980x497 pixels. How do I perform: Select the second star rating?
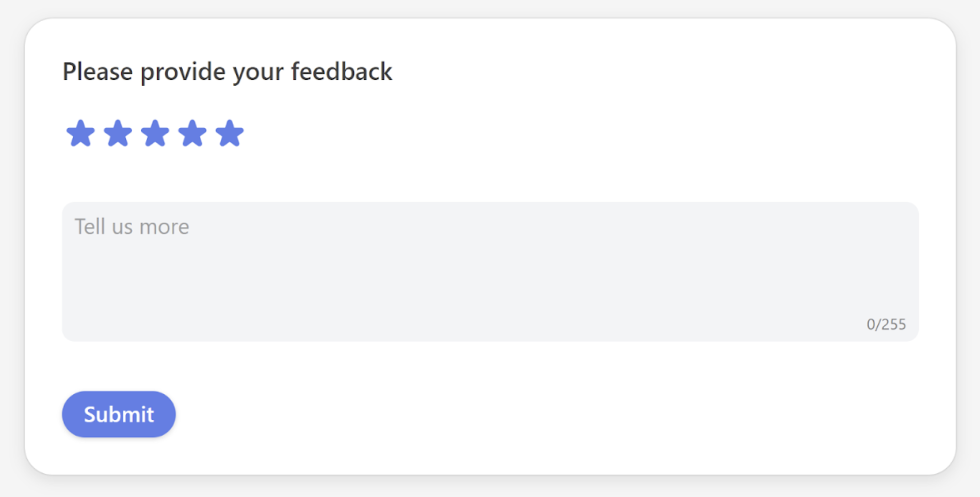point(118,133)
